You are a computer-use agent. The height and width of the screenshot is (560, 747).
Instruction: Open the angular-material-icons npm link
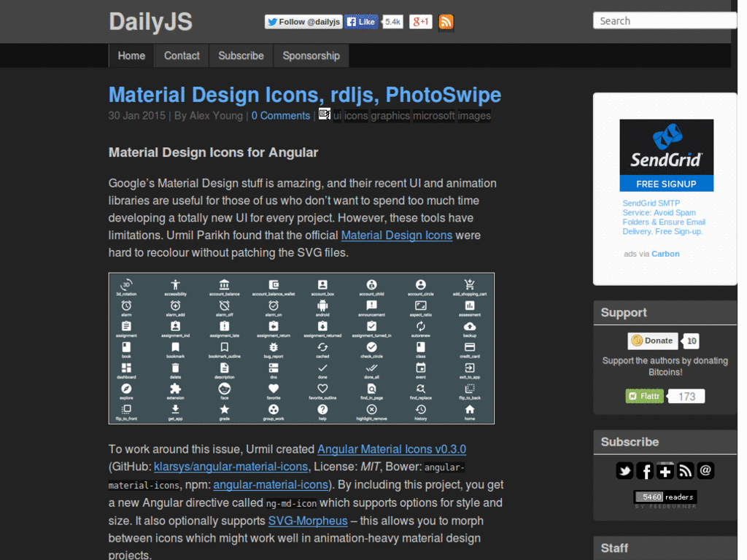click(271, 485)
